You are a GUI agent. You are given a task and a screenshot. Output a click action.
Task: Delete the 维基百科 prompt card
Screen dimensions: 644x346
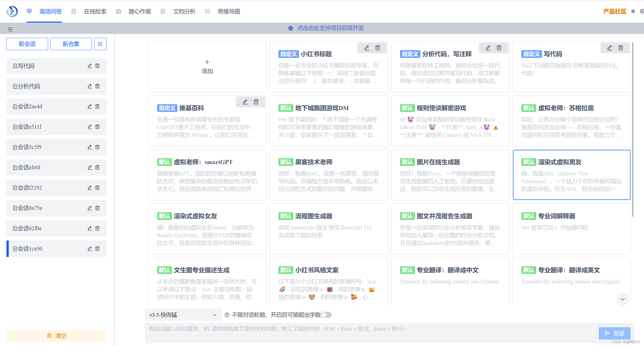point(256,102)
